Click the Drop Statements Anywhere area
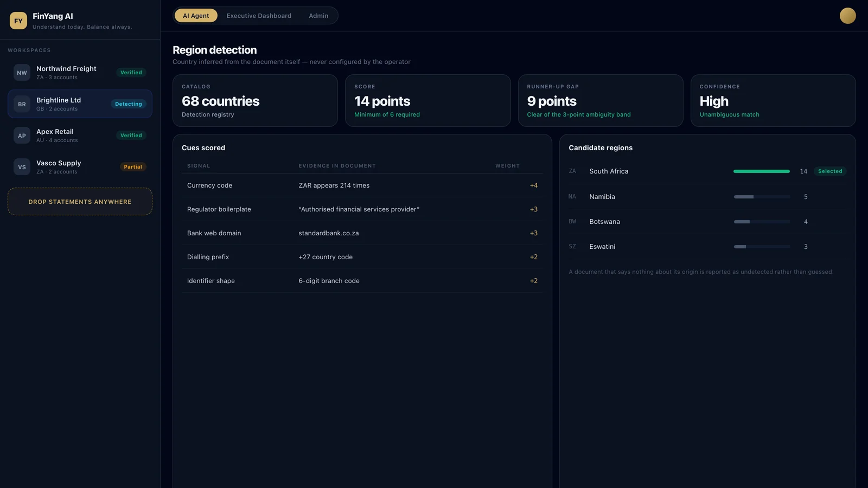Screen dimensions: 868x488 [x=80, y=202]
